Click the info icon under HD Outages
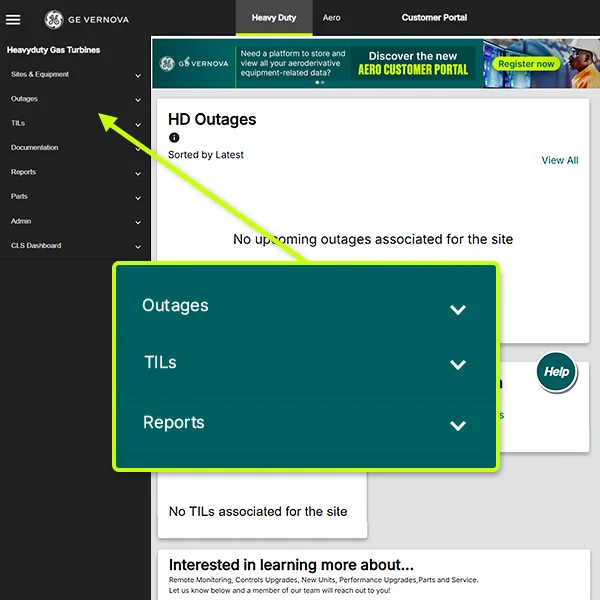This screenshot has width=600, height=600. coord(174,137)
